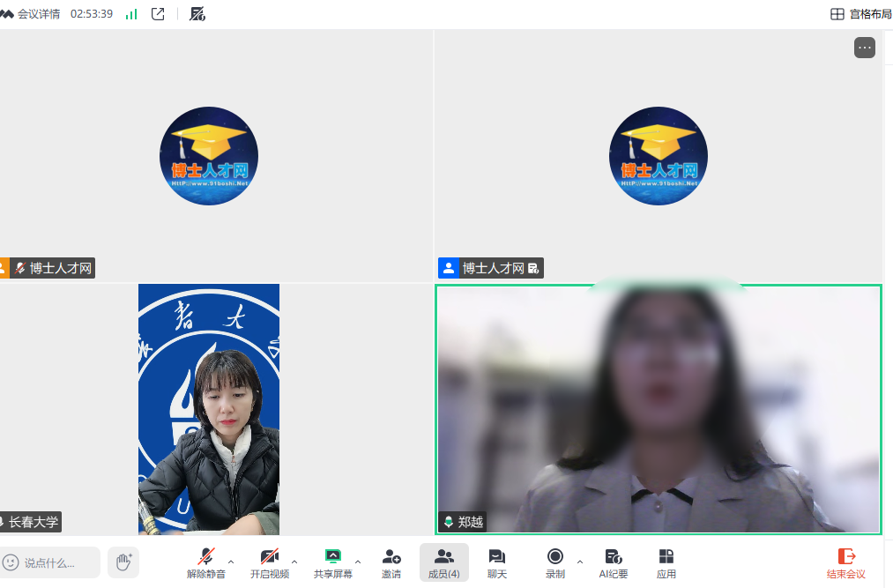
Task: Click the pop-out window icon in top bar
Action: pos(158,14)
